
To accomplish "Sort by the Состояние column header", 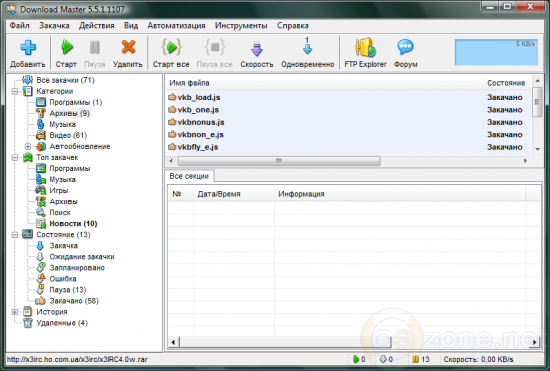I will click(x=506, y=83).
